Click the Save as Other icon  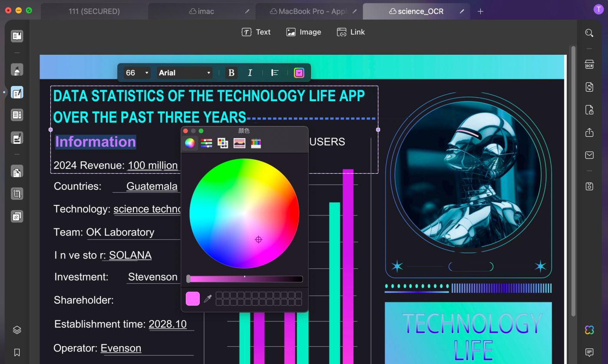[x=589, y=186]
